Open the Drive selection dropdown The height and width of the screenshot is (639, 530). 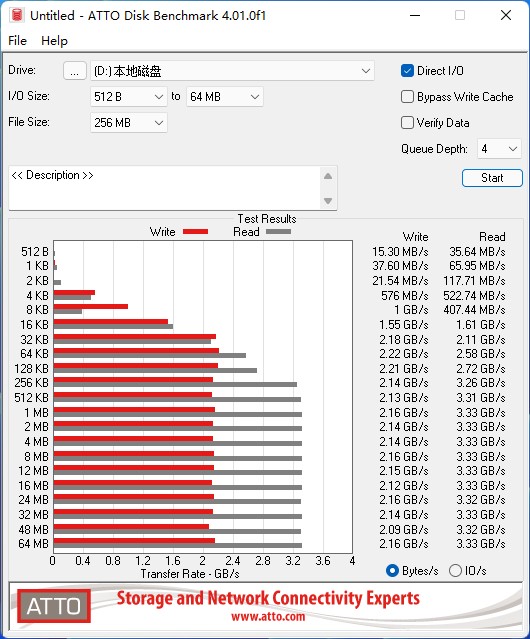pos(232,71)
